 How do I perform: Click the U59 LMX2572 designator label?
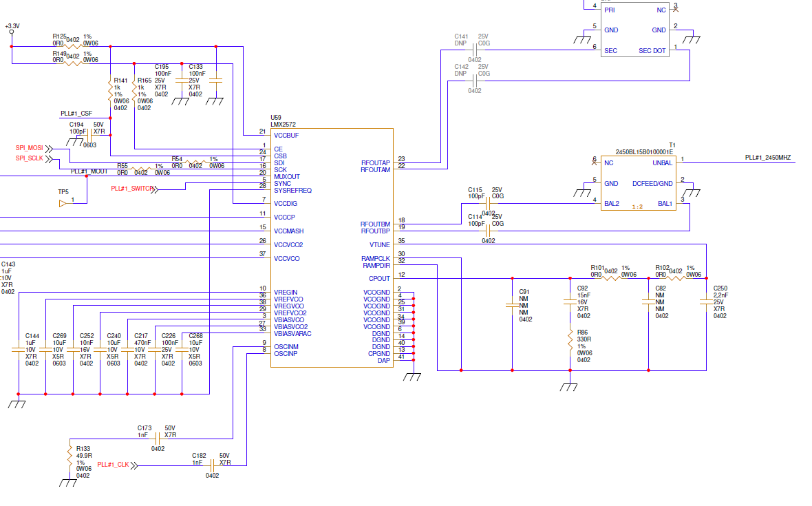click(283, 121)
